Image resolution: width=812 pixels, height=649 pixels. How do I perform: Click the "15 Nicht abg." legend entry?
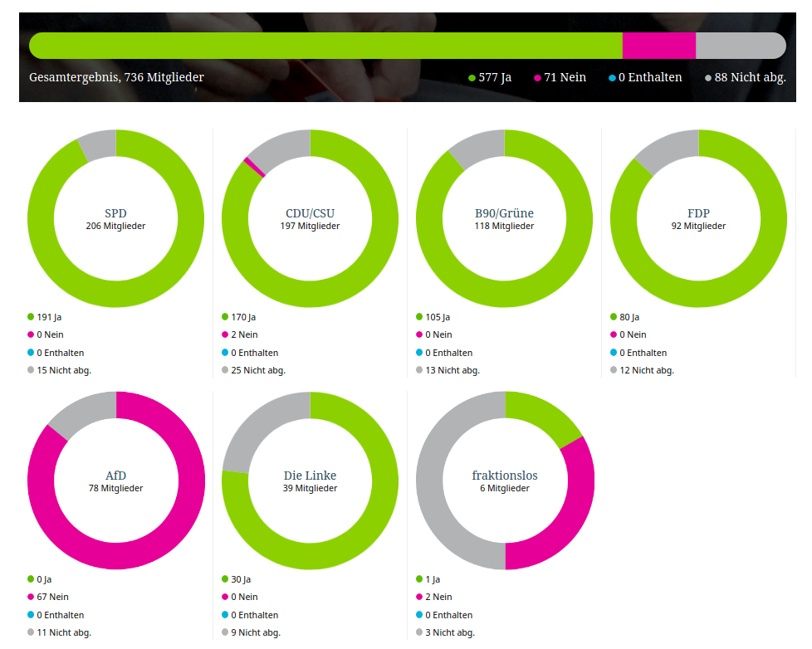59,371
